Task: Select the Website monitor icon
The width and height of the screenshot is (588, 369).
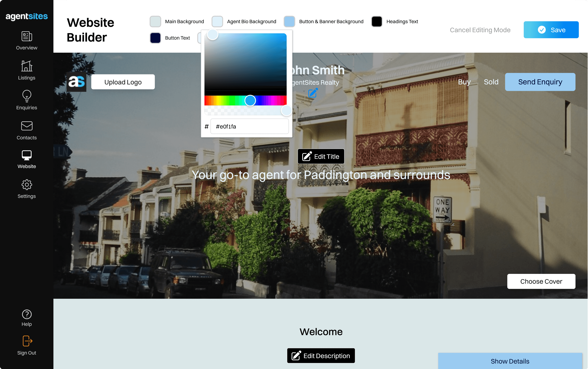Action: coord(27,155)
